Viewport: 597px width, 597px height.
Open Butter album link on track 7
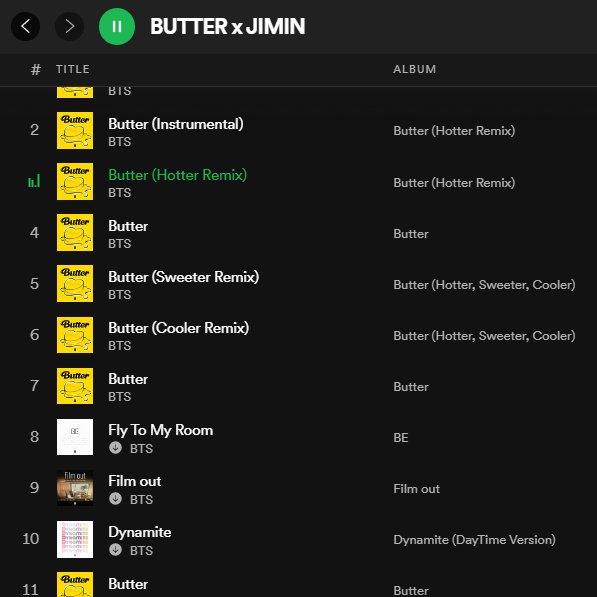pyautogui.click(x=411, y=387)
